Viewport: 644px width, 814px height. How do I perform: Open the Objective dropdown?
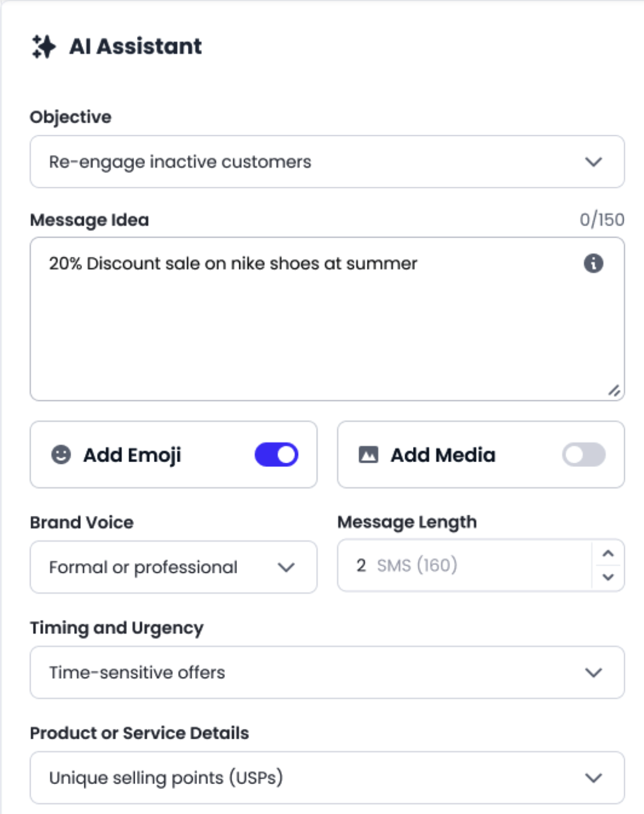327,162
